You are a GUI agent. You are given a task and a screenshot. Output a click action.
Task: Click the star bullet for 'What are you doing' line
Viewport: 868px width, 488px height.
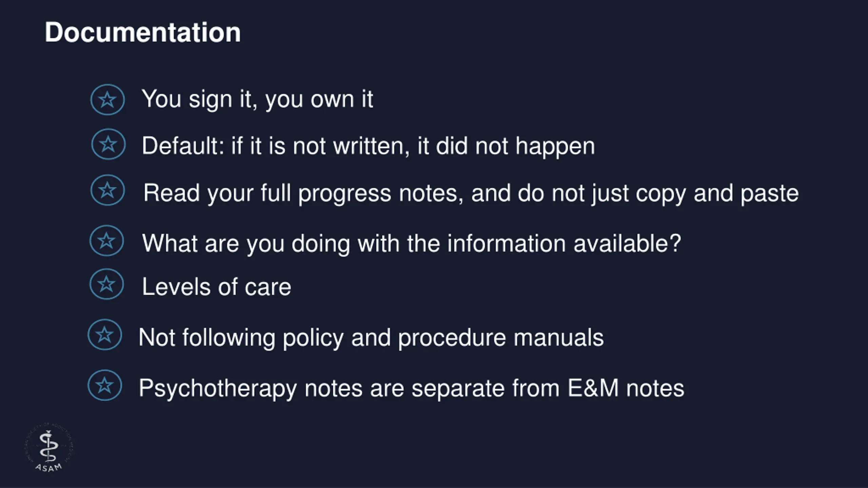click(106, 241)
